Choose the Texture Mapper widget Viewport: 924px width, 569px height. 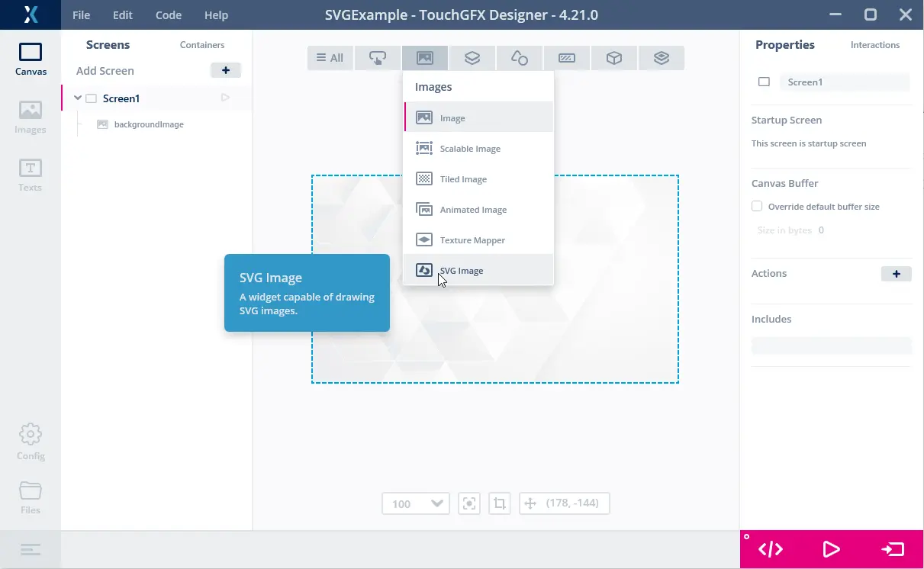pyautogui.click(x=472, y=240)
